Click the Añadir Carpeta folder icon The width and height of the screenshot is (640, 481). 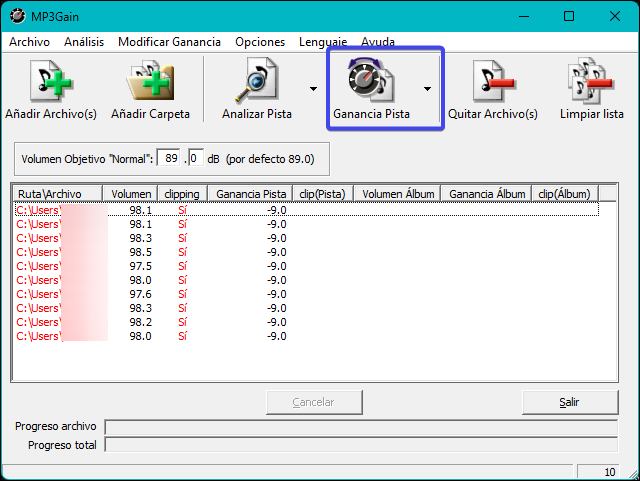(150, 82)
